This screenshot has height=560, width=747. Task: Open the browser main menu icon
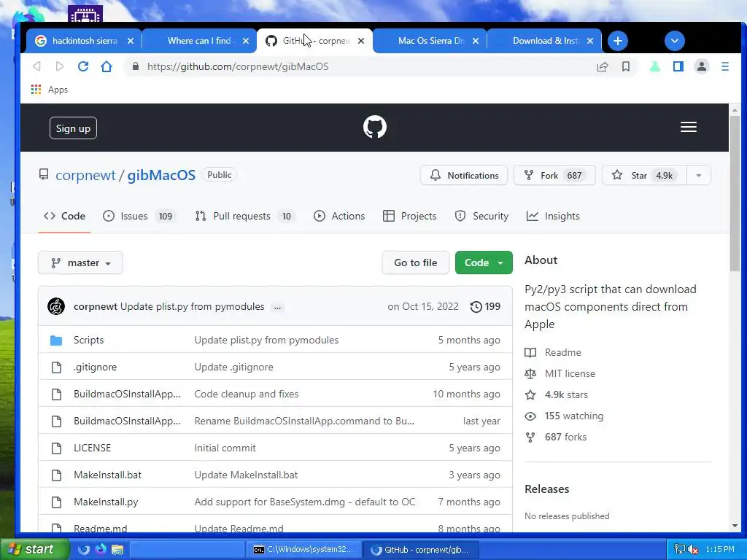(725, 66)
